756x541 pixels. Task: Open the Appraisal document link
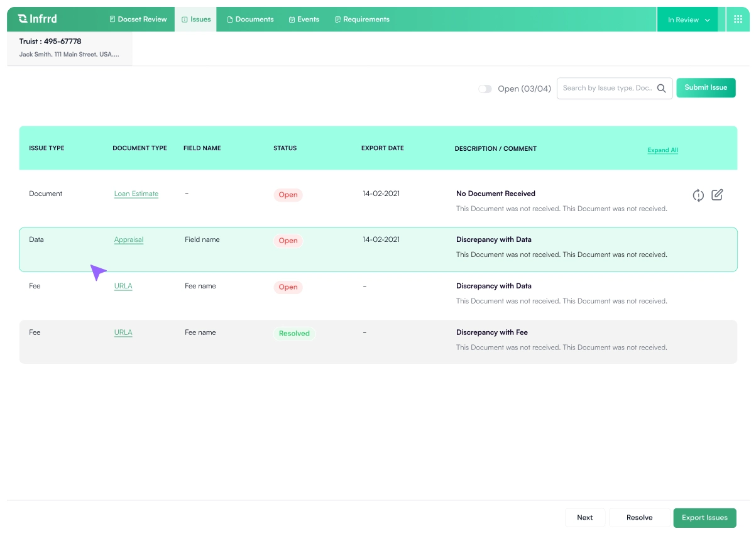tap(129, 239)
